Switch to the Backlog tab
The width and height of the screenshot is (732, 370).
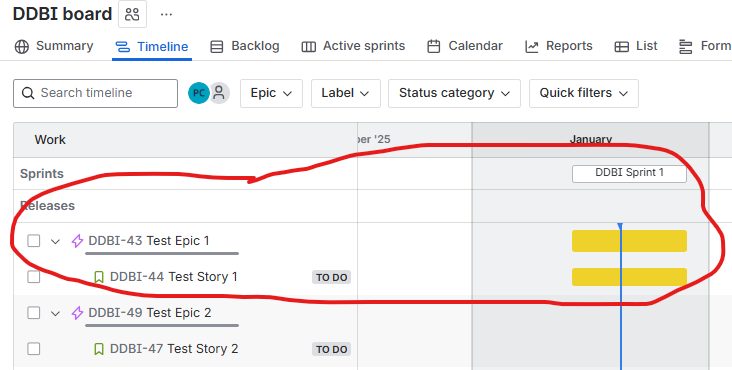[245, 46]
